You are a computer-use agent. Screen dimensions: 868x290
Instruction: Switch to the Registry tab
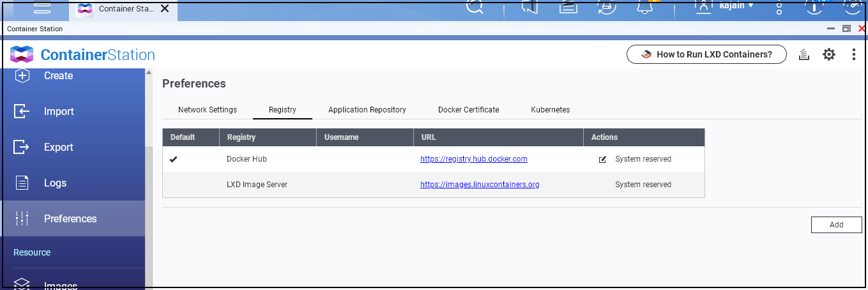(x=282, y=110)
